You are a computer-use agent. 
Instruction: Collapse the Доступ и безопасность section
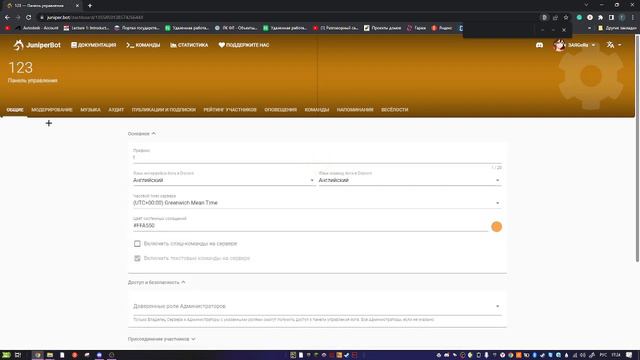click(156, 282)
